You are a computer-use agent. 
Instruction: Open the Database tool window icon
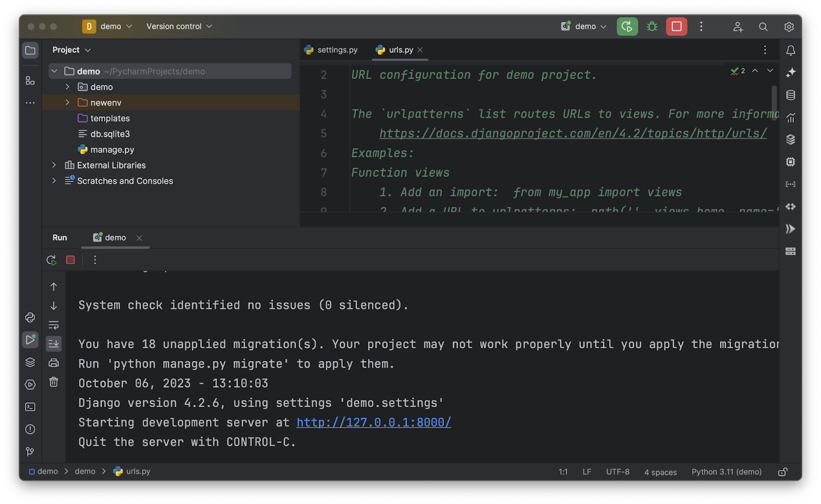coord(791,95)
